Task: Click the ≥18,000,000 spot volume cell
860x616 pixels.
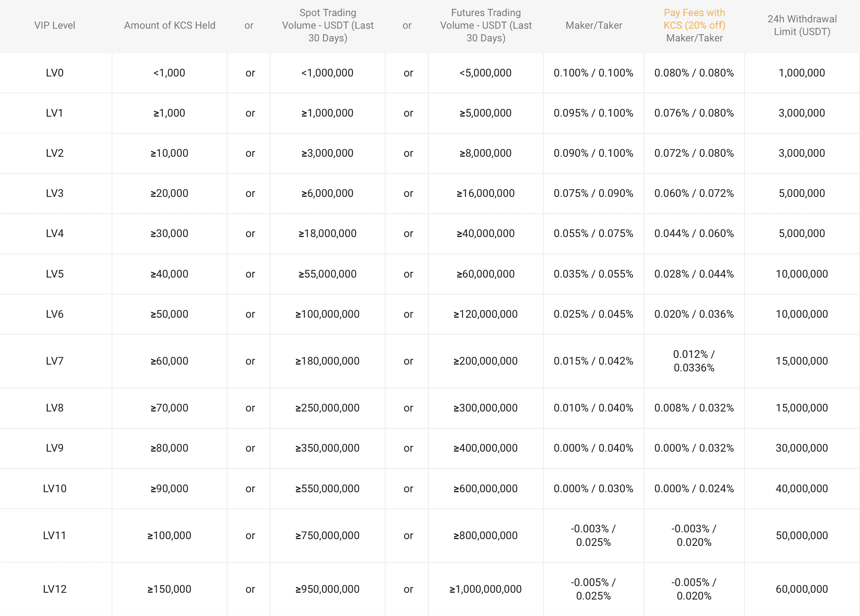Action: pyautogui.click(x=327, y=233)
